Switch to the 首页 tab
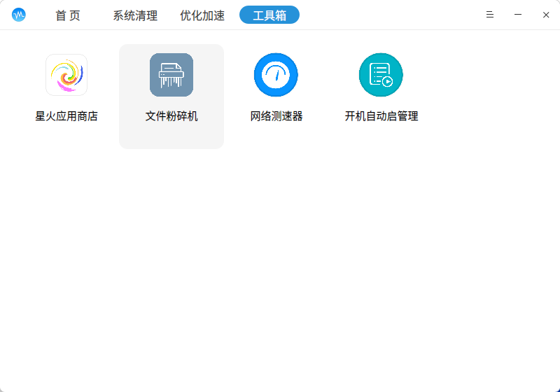 (x=68, y=15)
